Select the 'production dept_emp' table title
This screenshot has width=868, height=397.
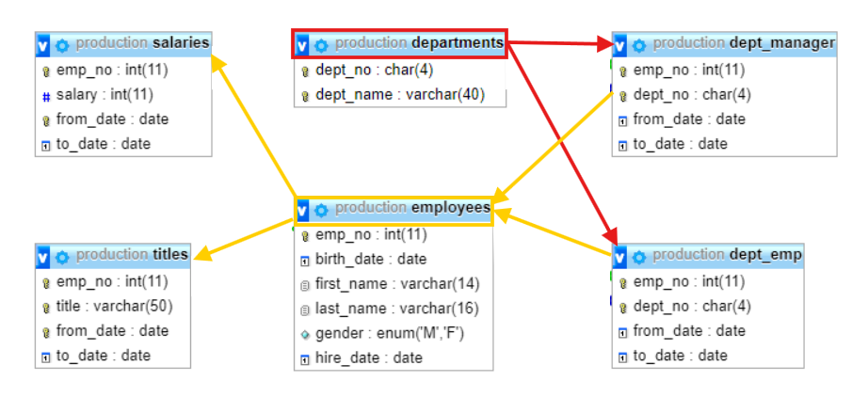click(727, 255)
